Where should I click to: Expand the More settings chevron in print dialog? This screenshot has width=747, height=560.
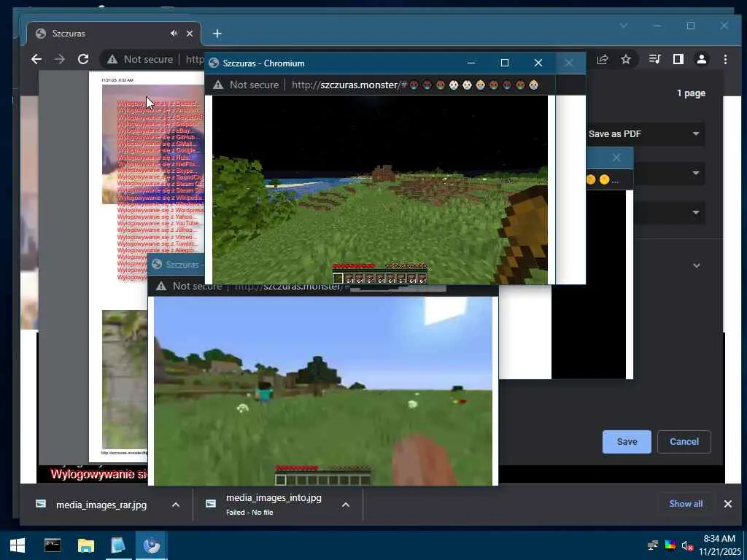point(697,265)
